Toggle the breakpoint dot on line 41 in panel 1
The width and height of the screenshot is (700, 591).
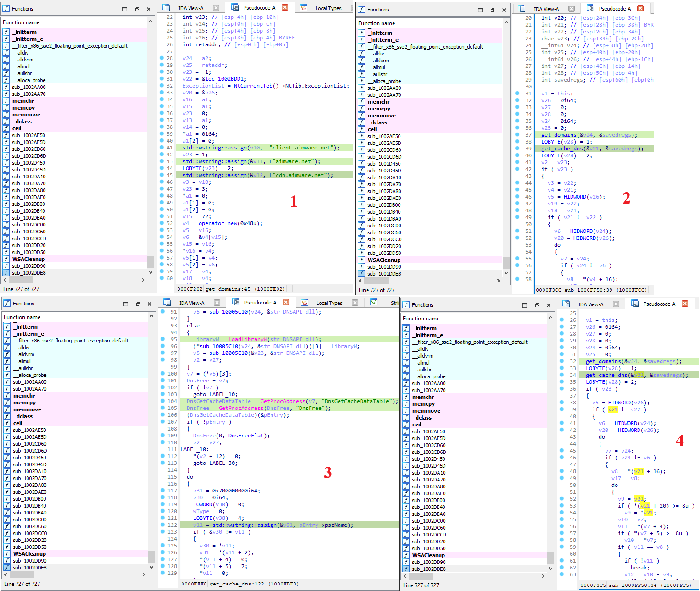(x=162, y=148)
